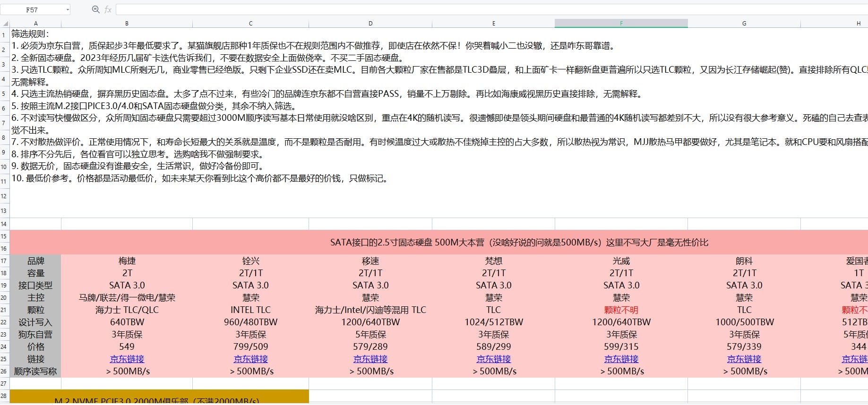Open the Name Box dropdown arrow
Viewport: 868px width, 405px height.
pyautogui.click(x=68, y=9)
